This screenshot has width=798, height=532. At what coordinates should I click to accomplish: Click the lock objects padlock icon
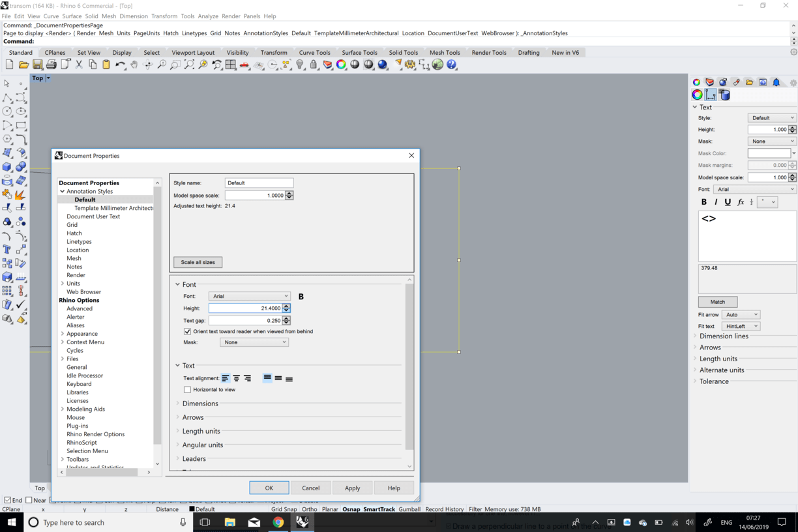coord(314,65)
